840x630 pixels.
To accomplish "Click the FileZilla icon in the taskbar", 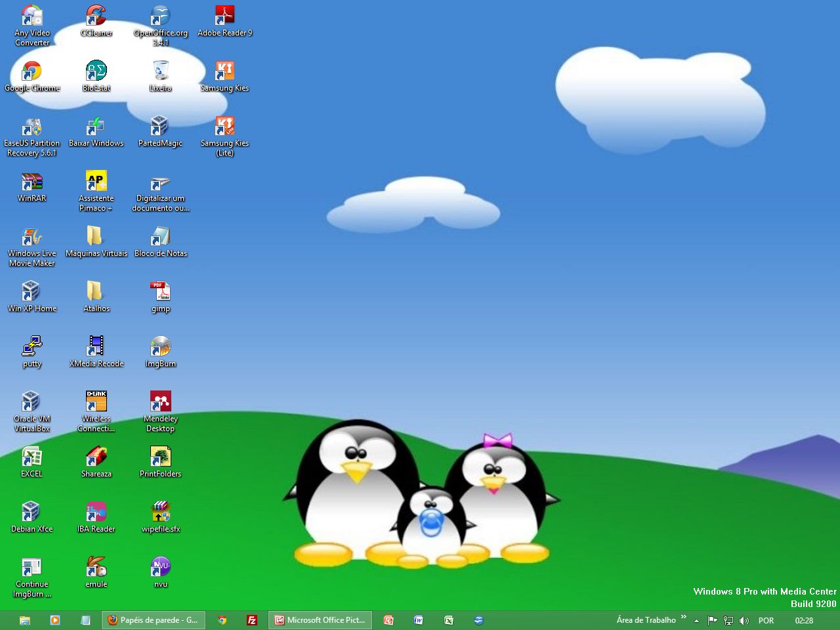I will point(251,620).
